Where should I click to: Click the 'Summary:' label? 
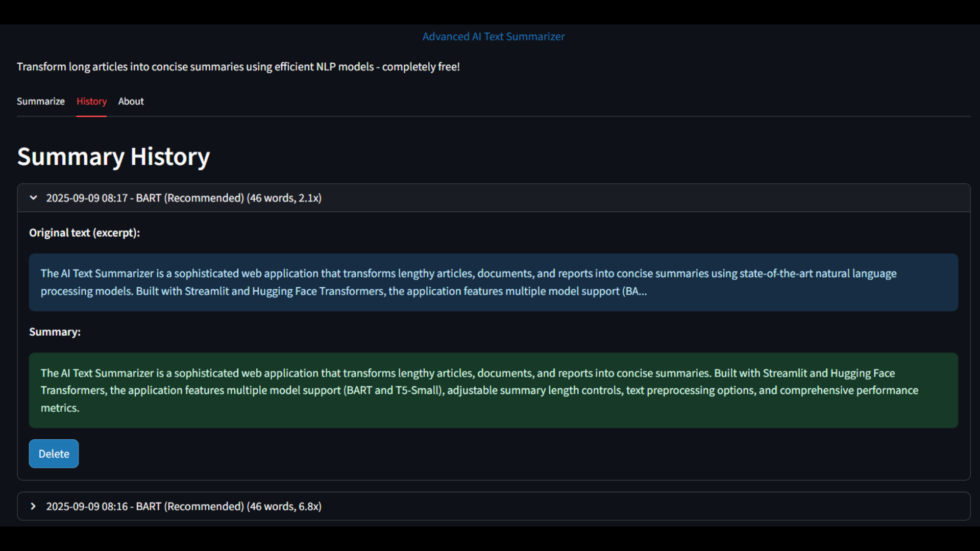click(55, 332)
